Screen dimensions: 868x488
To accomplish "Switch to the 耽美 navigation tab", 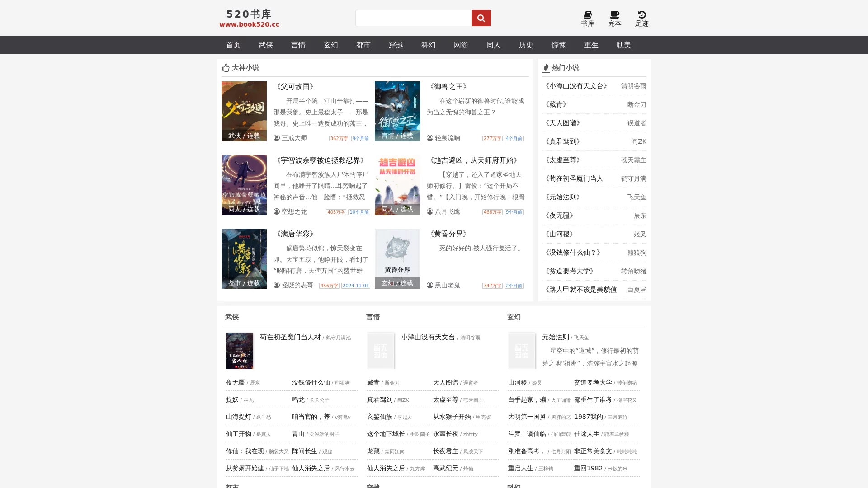I will point(623,45).
